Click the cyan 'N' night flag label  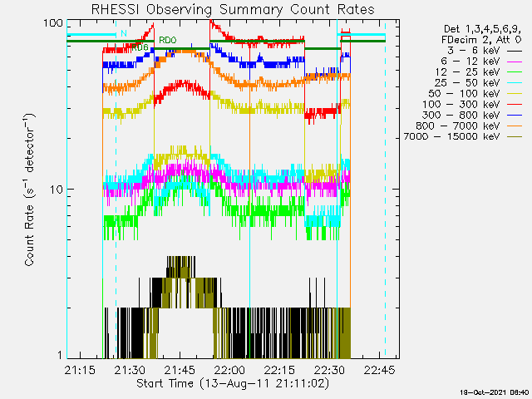coord(124,33)
